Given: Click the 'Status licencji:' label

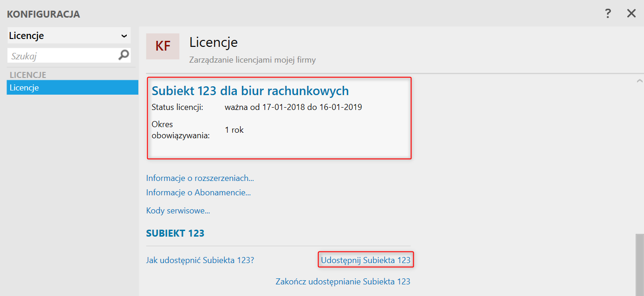Looking at the screenshot, I should 177,107.
